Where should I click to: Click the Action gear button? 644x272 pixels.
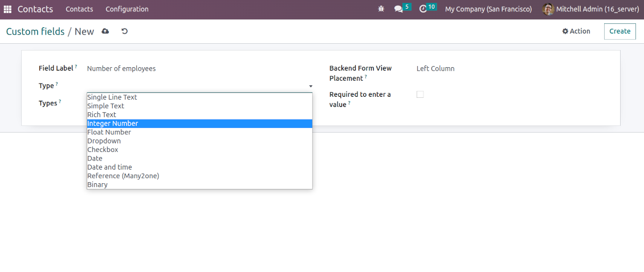coord(576,31)
